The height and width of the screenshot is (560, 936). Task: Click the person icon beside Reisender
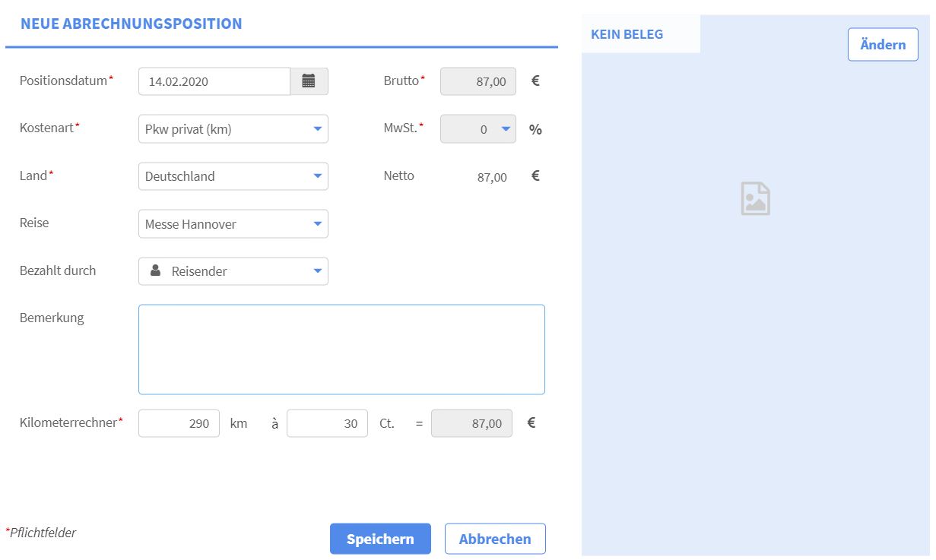pyautogui.click(x=155, y=271)
